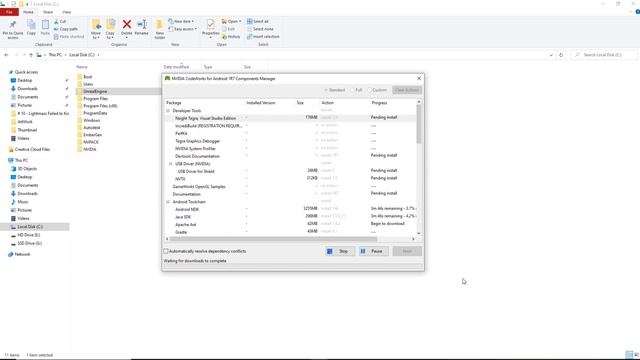The image size is (640, 360).
Task: Click the Paste ribbon icon
Action: click(x=45, y=25)
